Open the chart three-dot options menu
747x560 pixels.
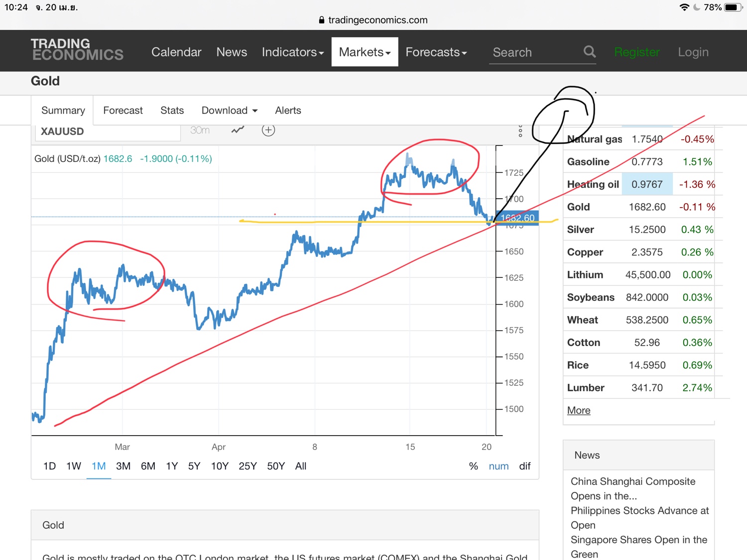pyautogui.click(x=520, y=131)
